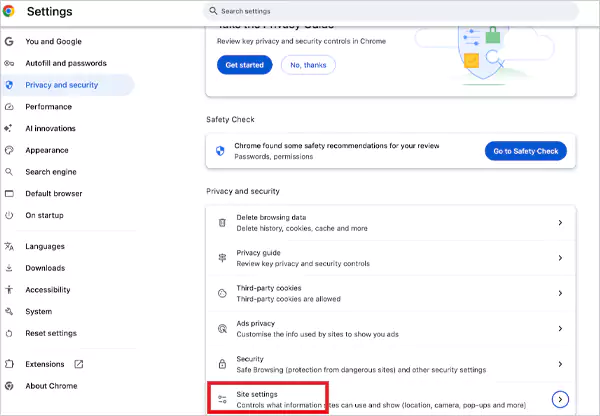Open Autofill and passwords section
This screenshot has width=600, height=416.
(68, 63)
